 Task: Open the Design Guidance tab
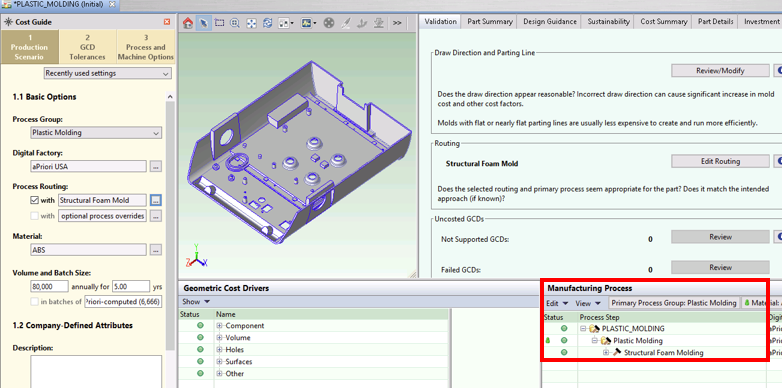point(550,21)
